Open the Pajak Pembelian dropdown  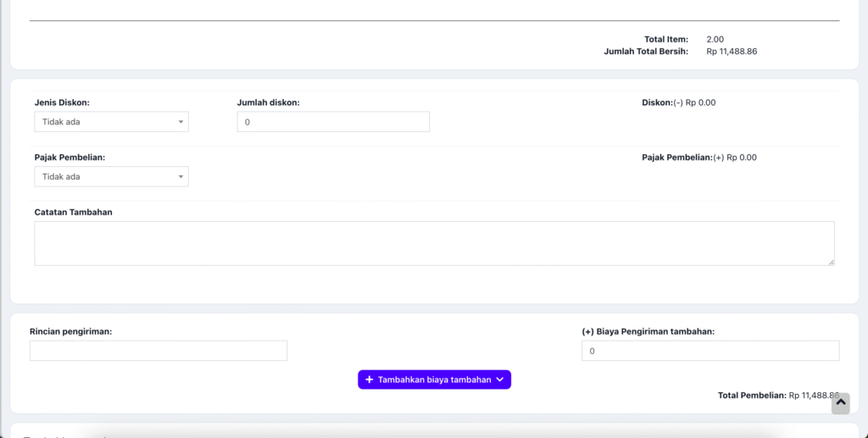[111, 176]
